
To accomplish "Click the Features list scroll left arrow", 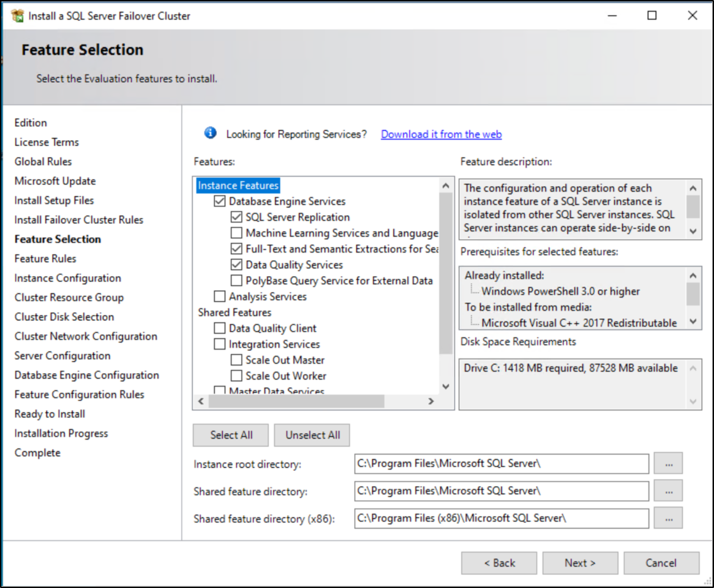I will click(201, 401).
